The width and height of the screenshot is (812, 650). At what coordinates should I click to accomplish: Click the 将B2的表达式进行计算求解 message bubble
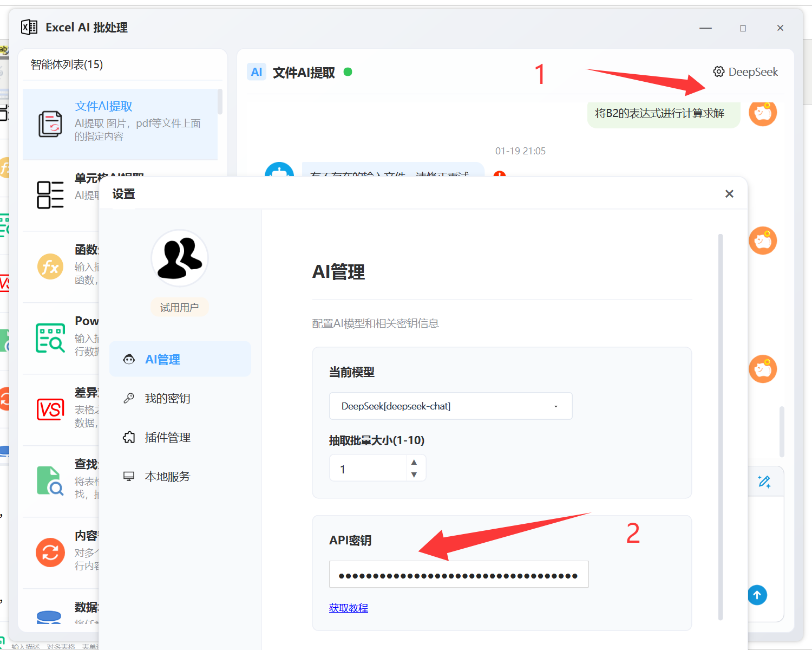pyautogui.click(x=664, y=113)
